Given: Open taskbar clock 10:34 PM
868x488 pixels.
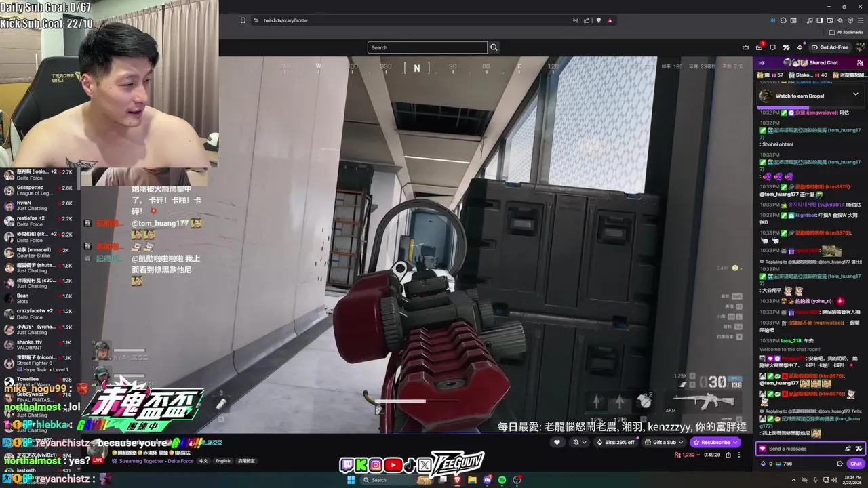Looking at the screenshot, I should point(852,480).
